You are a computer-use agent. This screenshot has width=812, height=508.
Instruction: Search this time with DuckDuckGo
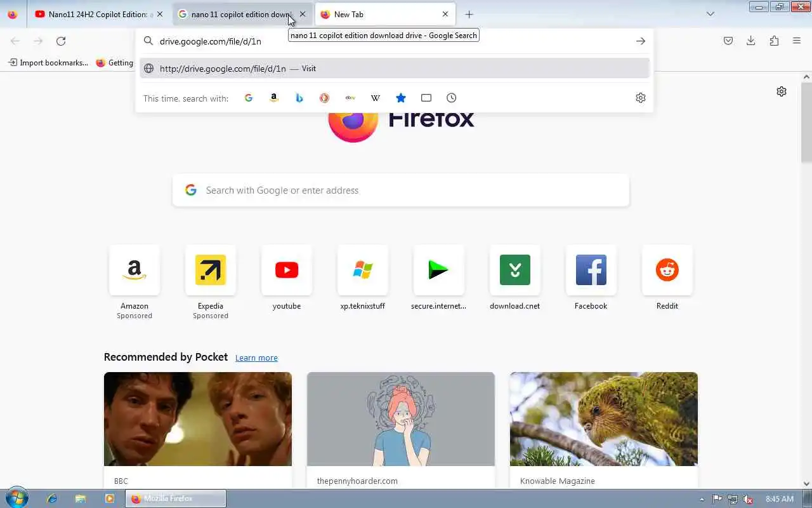(324, 98)
